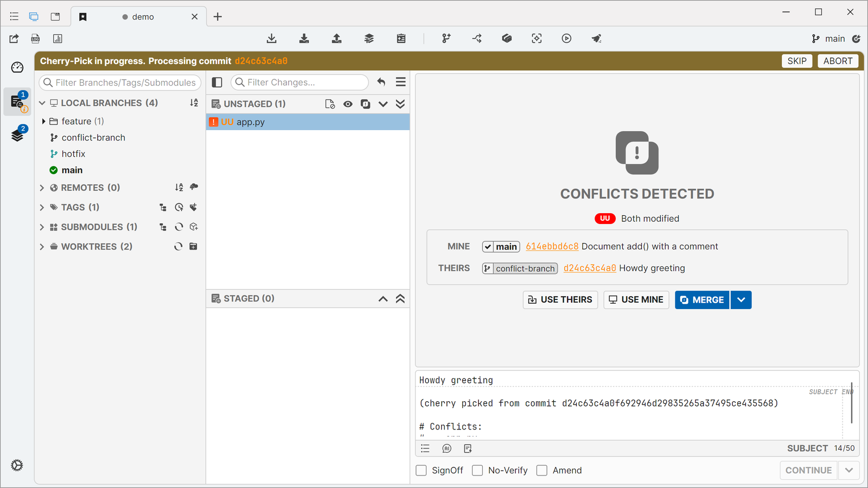Screen dimensions: 868x488
Task: Toggle the side-panel layout icon
Action: click(217, 82)
